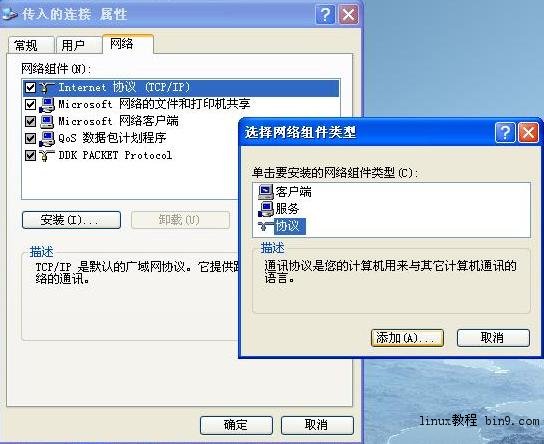
Task: Toggle Microsoft 网络客户端 checkbox
Action: (30, 121)
